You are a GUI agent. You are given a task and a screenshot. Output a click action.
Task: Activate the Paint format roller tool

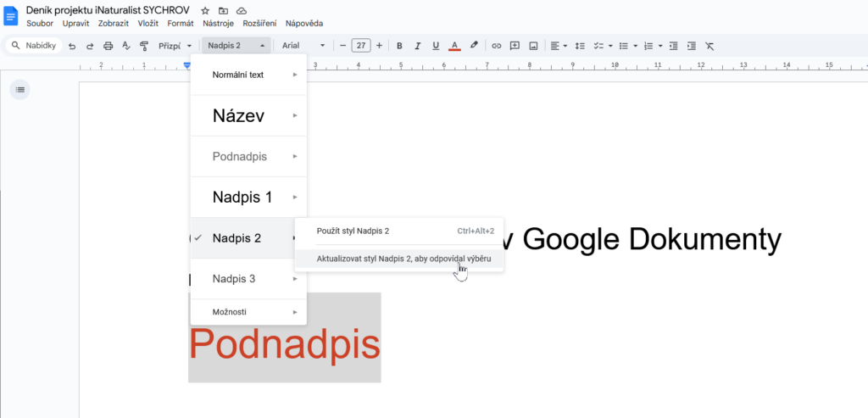[x=143, y=46]
